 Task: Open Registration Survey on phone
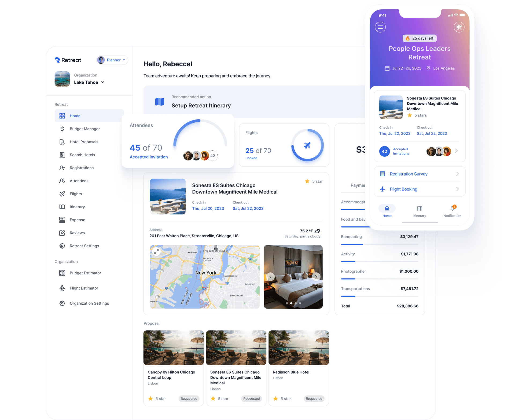coord(420,174)
